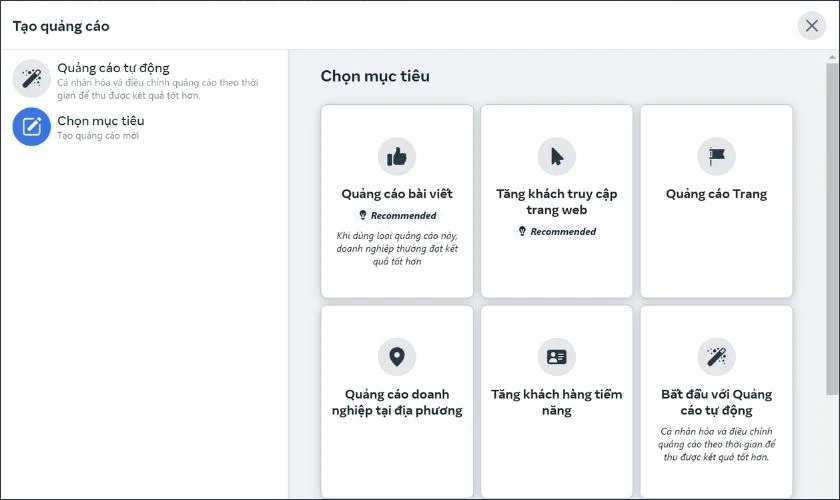Click the scrollbar up arrow
The image size is (840, 500).
[x=832, y=56]
